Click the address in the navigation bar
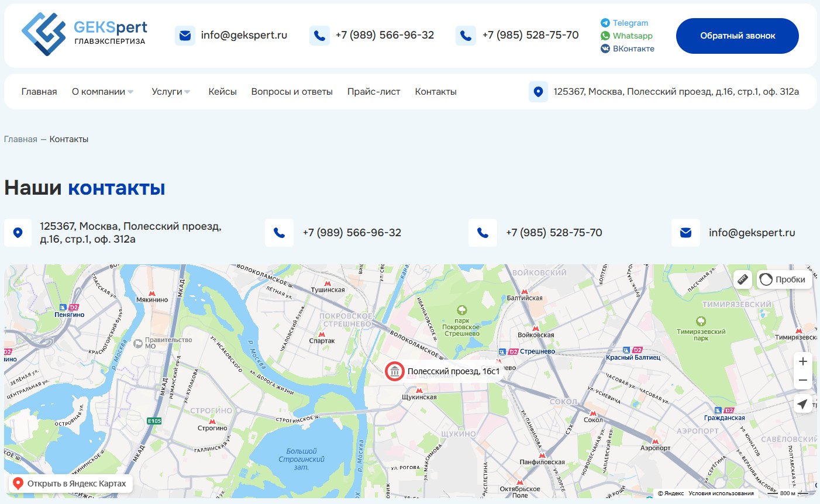Viewport: 820px width, 504px height. point(676,92)
